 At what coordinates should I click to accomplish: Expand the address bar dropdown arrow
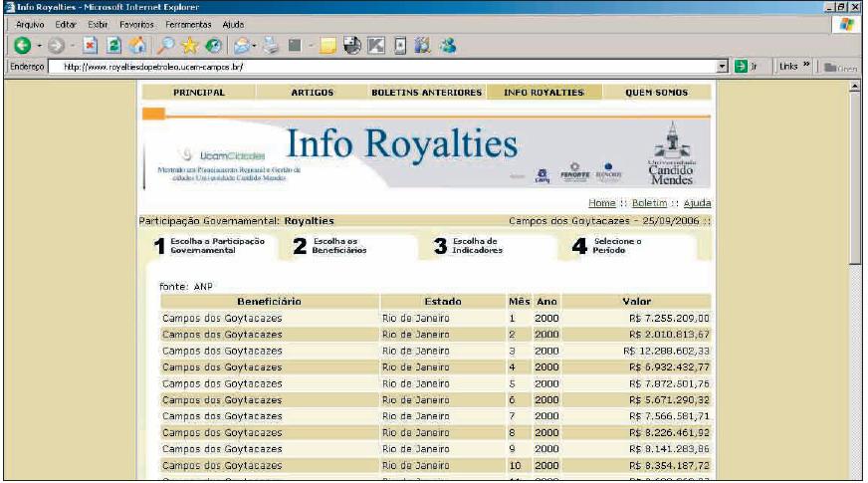[724, 67]
